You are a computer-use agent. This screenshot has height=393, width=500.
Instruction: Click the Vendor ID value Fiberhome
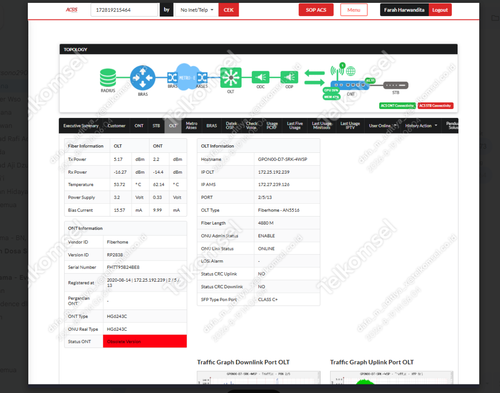117,242
